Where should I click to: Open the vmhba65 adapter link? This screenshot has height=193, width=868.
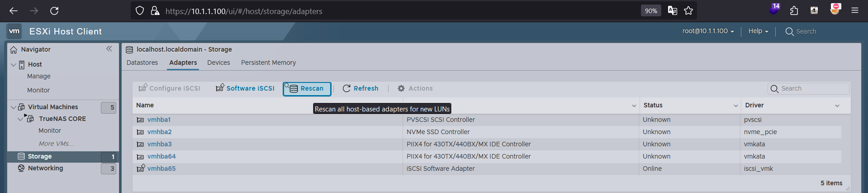coord(161,169)
